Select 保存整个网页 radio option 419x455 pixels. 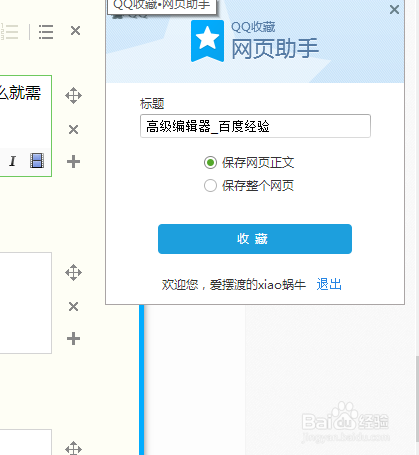210,186
